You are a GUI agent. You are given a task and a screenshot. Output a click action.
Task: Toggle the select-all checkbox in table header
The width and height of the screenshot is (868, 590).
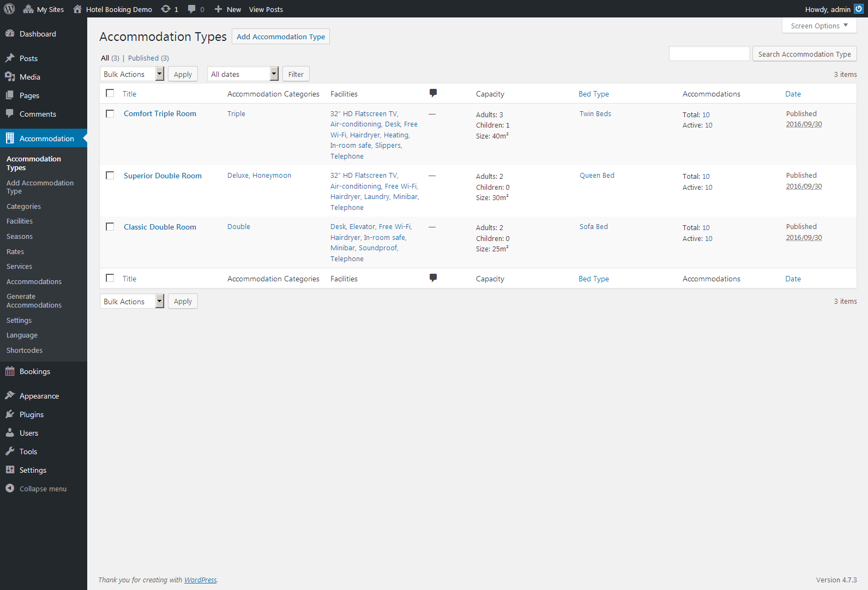pyautogui.click(x=110, y=93)
